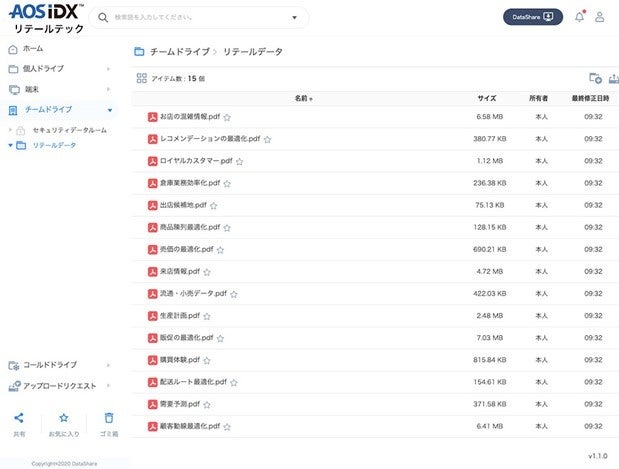Sort by 名前 column header
619x469 pixels.
coord(303,98)
